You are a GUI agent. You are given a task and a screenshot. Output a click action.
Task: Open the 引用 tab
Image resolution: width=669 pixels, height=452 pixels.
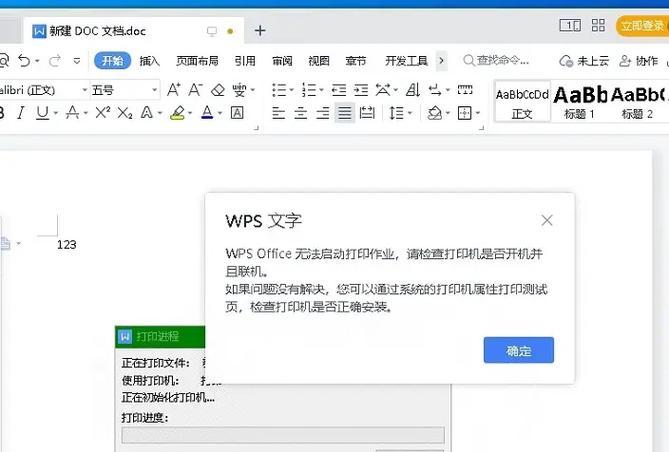(245, 61)
